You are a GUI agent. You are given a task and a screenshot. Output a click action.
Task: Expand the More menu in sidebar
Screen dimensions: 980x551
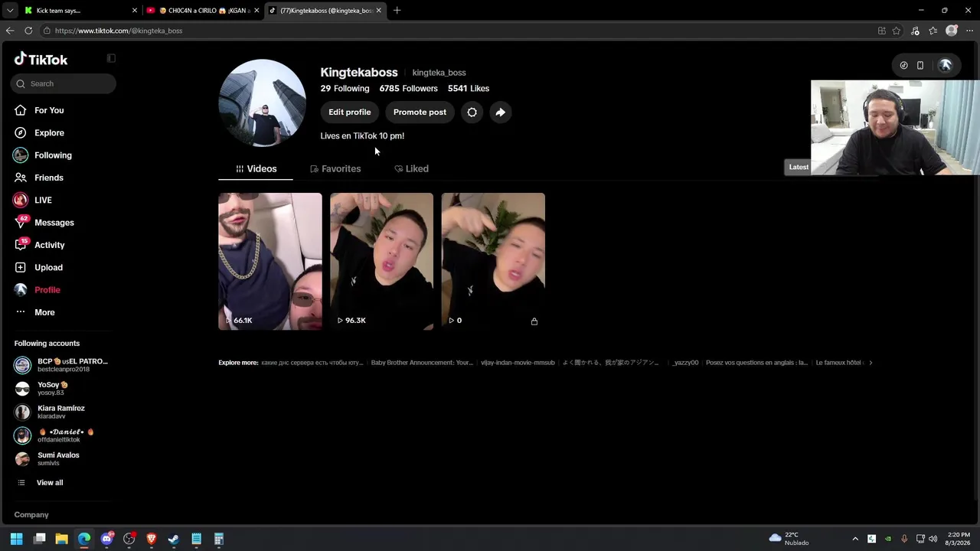(44, 312)
